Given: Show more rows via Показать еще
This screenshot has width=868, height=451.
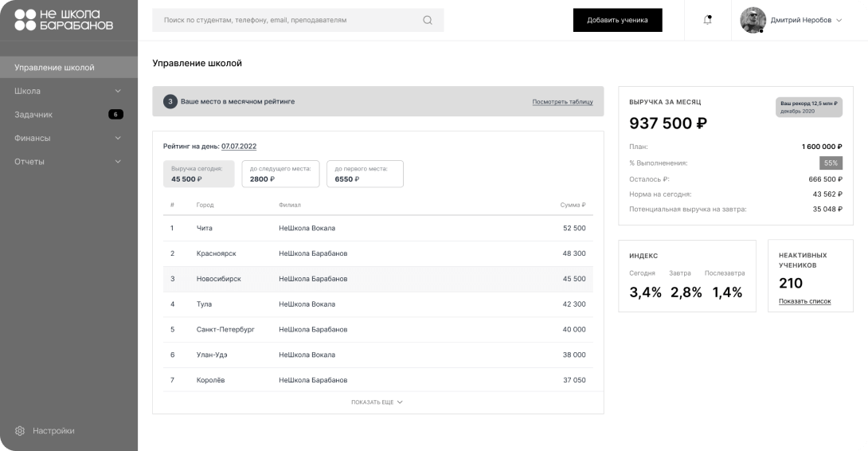Looking at the screenshot, I should click(x=377, y=402).
